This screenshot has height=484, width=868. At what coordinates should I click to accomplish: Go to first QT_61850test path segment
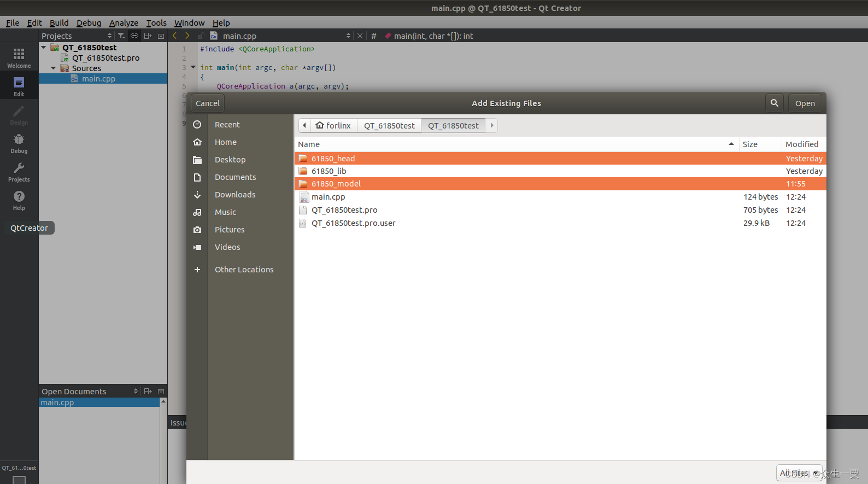[x=389, y=125]
